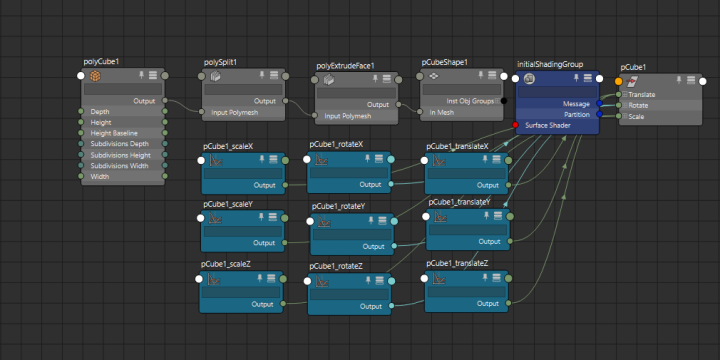The image size is (720, 360).
Task: Click the pCube1_scaleZ anim curve icon
Action: (214, 279)
